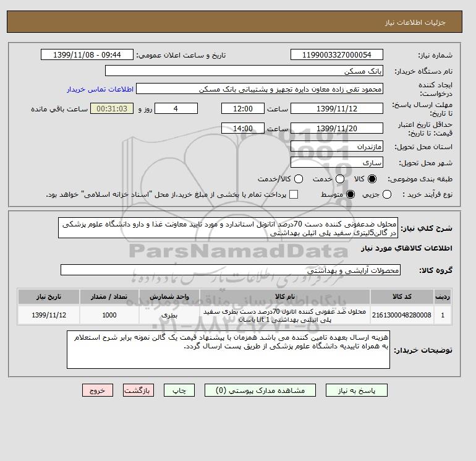Select the کالا radio button
The width and height of the screenshot is (476, 461).
click(372, 179)
